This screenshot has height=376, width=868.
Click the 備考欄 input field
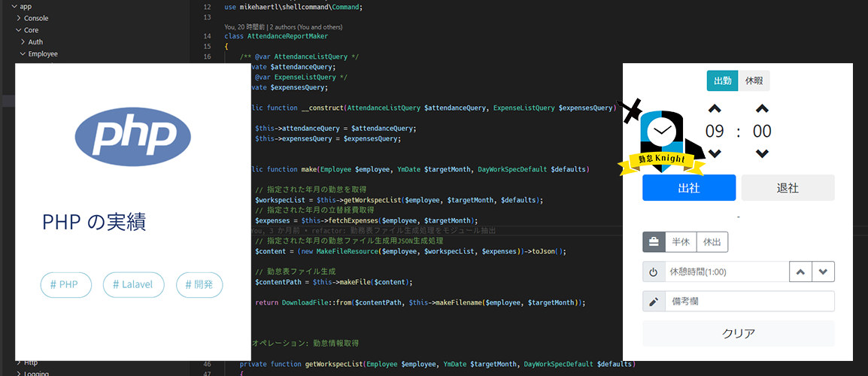(x=750, y=302)
